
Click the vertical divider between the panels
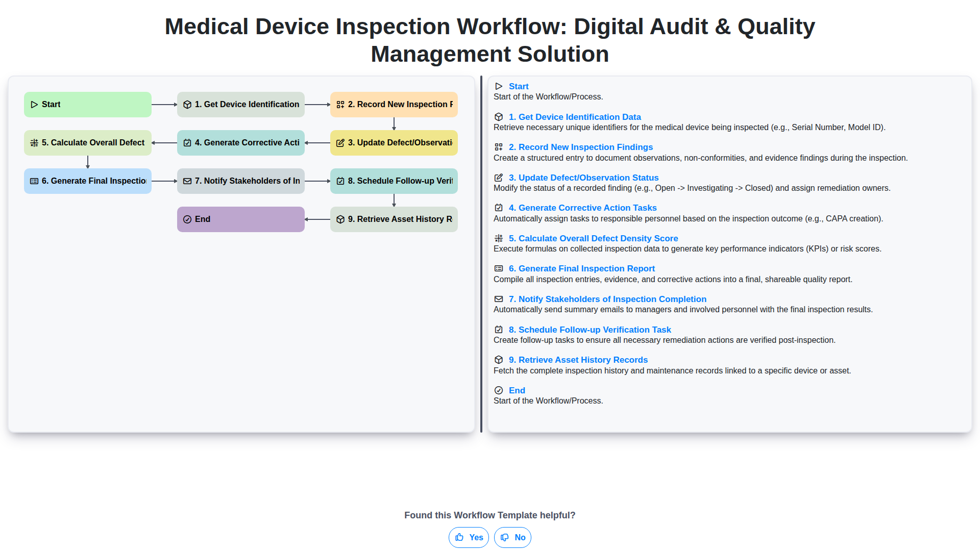[x=481, y=254]
